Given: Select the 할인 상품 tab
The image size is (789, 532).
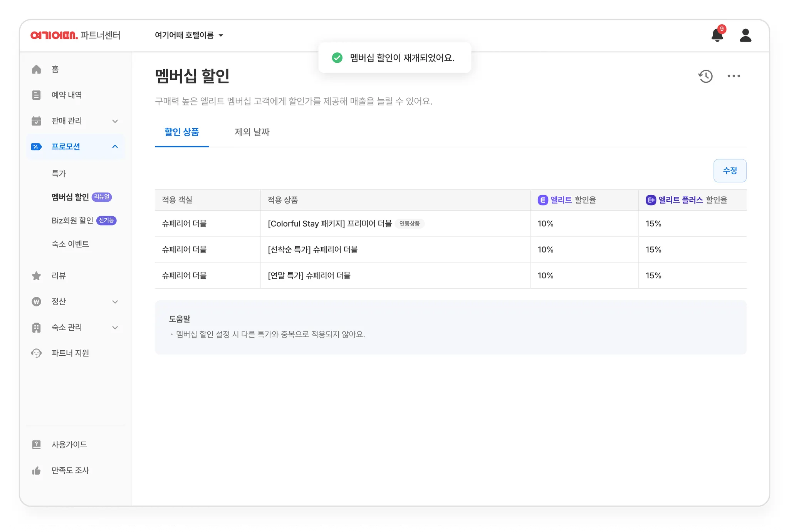Looking at the screenshot, I should pyautogui.click(x=181, y=132).
